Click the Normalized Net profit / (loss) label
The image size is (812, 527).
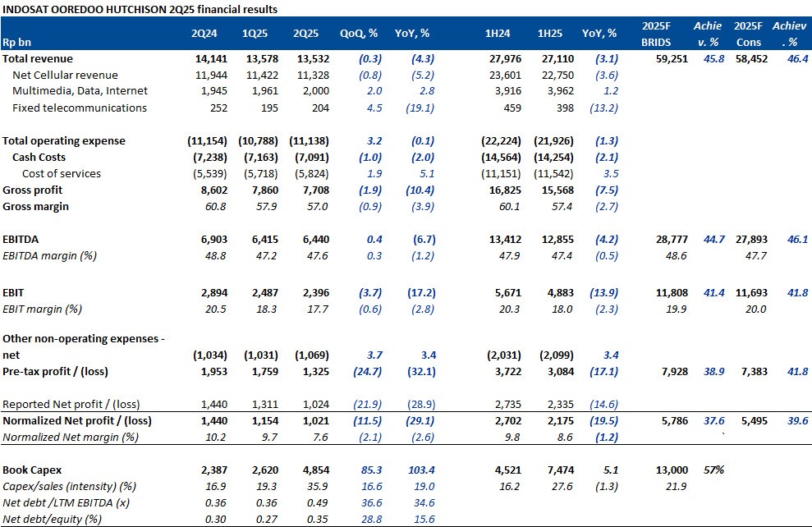coord(77,420)
